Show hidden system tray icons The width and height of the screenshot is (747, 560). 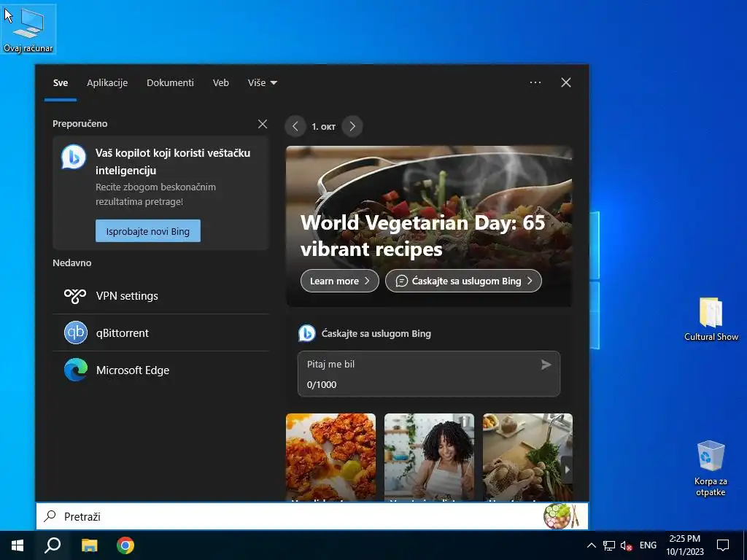(591, 545)
